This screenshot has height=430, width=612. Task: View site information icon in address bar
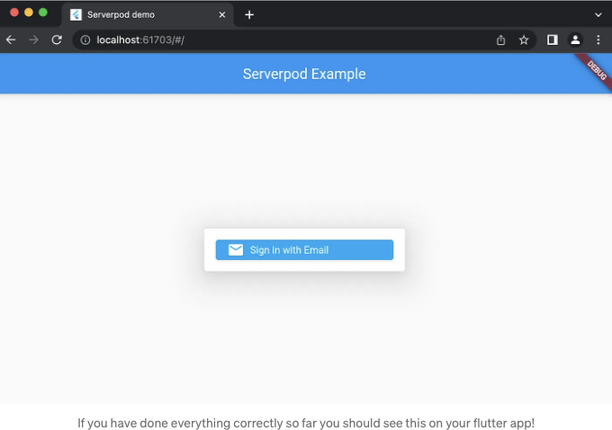tap(85, 40)
